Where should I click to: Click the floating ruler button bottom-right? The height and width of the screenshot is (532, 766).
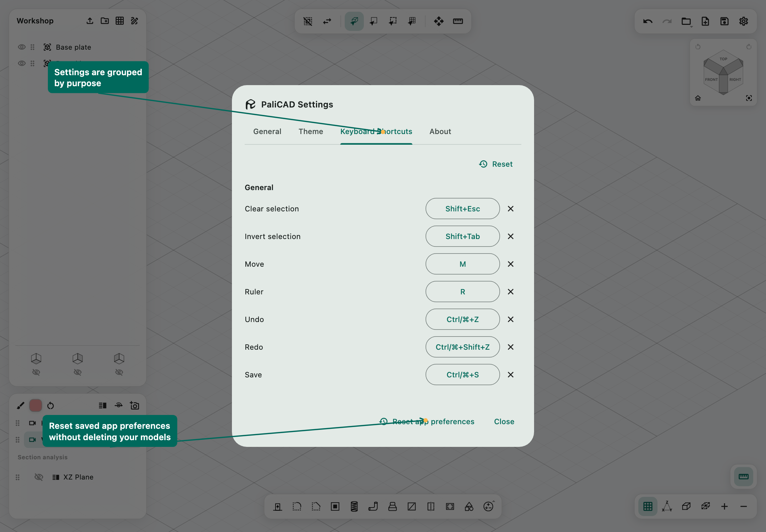point(744,477)
